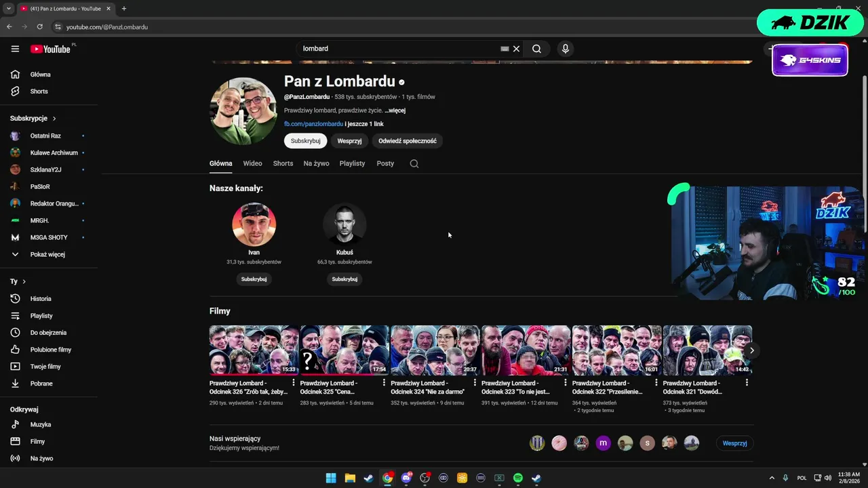The image size is (868, 488).
Task: Subscribe to the Ivan channel
Action: pos(254,279)
